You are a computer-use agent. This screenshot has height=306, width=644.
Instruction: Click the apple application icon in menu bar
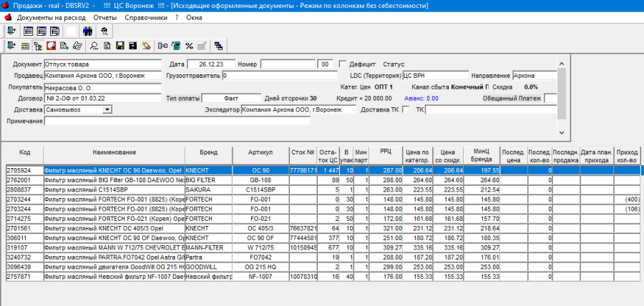[x=7, y=18]
